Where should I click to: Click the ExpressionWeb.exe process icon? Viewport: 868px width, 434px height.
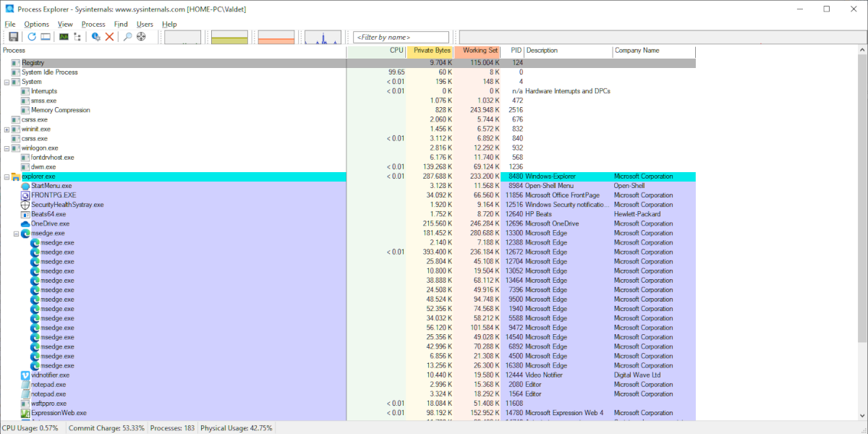coord(25,413)
